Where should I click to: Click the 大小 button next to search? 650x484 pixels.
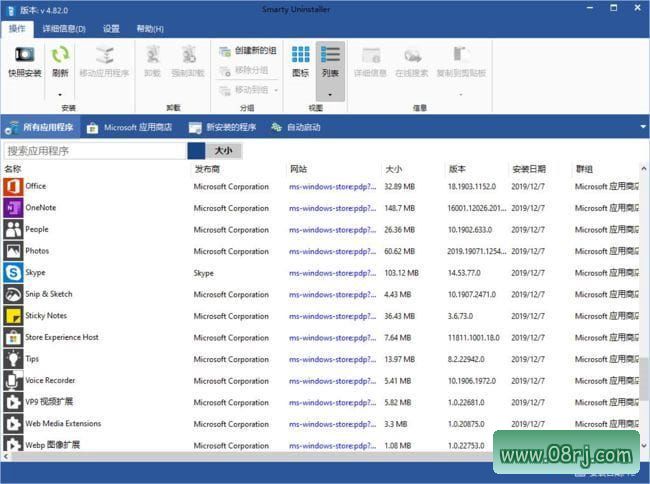pyautogui.click(x=223, y=151)
